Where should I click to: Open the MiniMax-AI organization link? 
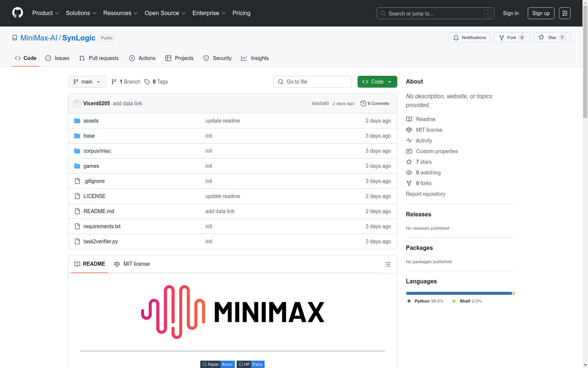tap(39, 38)
